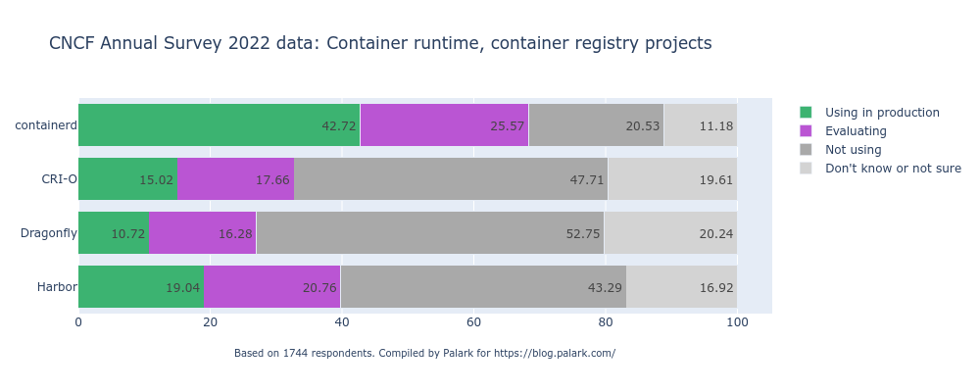Toggle the dark gray Not using swatch

tap(806, 150)
